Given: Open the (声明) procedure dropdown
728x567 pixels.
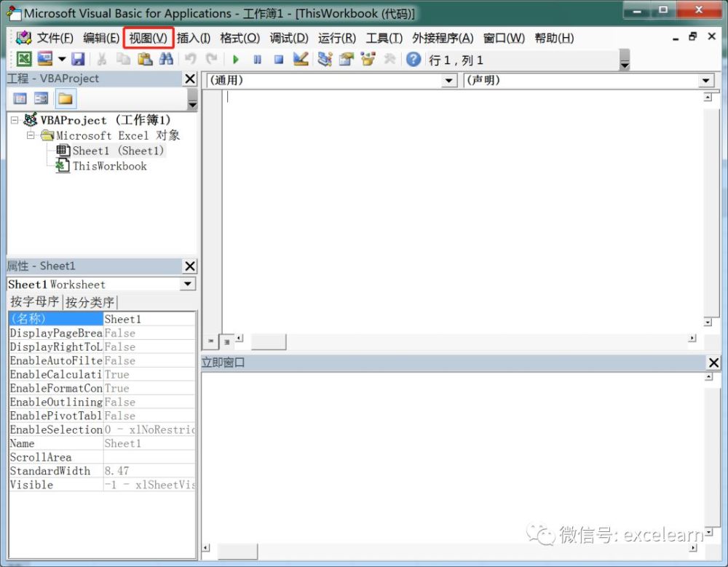Looking at the screenshot, I should click(x=705, y=81).
